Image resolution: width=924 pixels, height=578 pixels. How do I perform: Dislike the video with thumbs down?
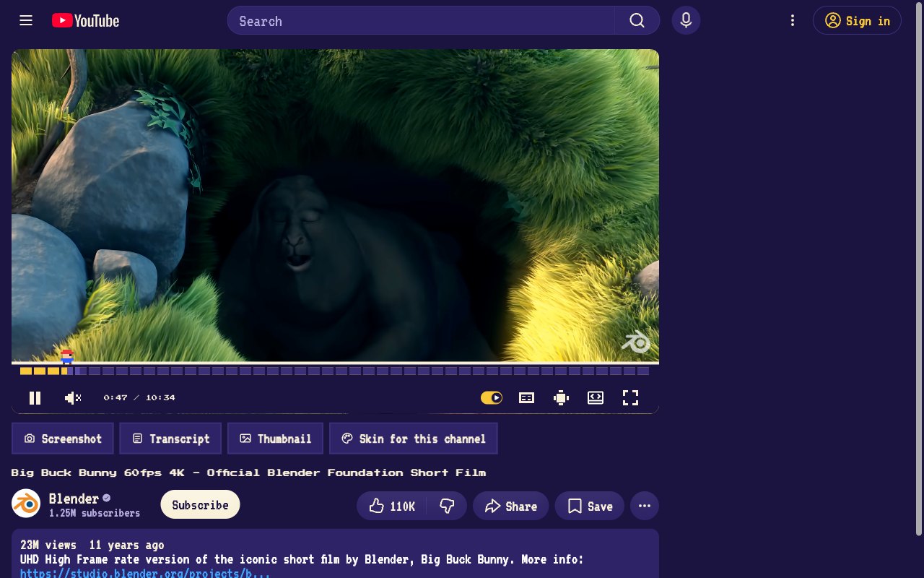(x=447, y=506)
